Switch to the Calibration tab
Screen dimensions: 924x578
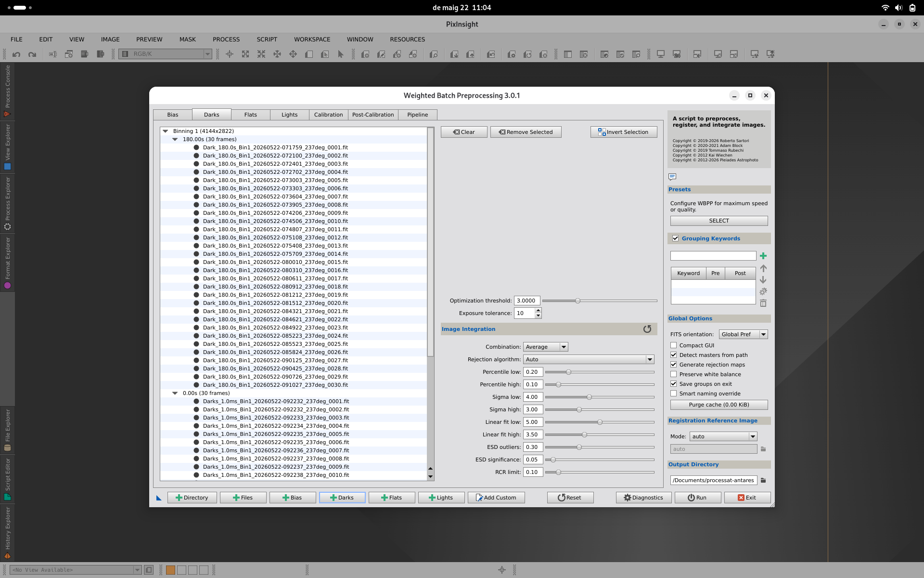coord(329,115)
